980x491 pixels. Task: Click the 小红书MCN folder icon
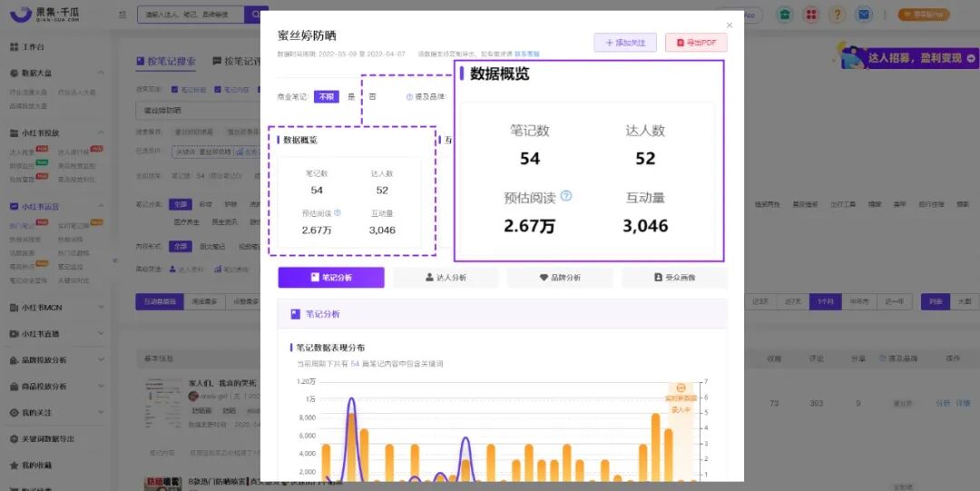coord(14,308)
